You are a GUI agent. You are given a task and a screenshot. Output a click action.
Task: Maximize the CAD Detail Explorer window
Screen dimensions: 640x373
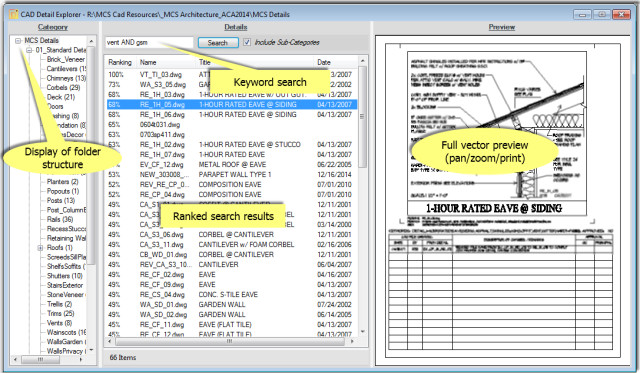click(x=602, y=15)
